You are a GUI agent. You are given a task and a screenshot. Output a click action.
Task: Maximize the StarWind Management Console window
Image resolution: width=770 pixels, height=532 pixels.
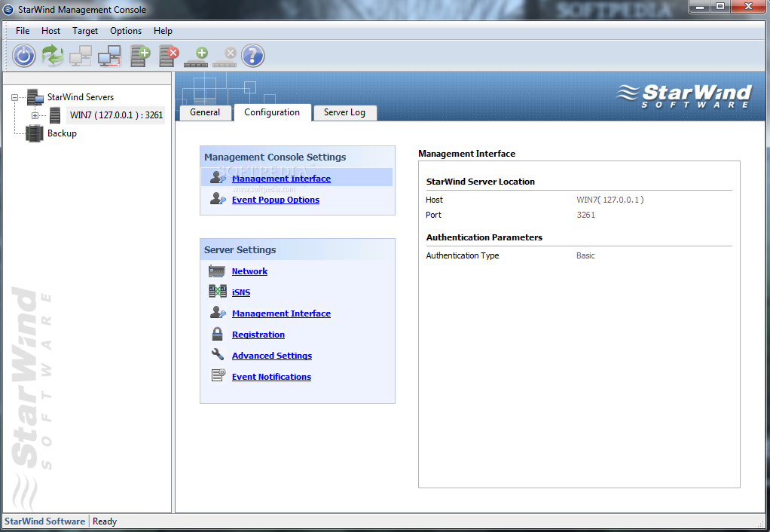(720, 7)
